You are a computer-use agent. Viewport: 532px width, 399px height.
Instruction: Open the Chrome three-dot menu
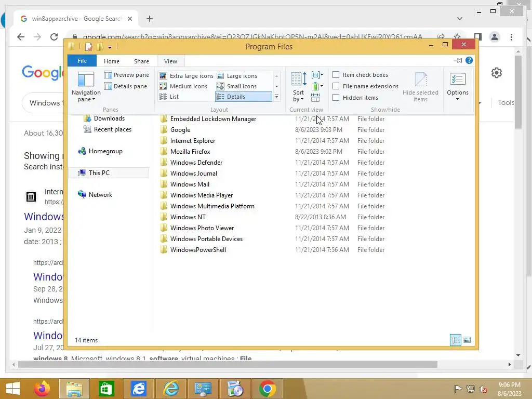pyautogui.click(x=511, y=37)
